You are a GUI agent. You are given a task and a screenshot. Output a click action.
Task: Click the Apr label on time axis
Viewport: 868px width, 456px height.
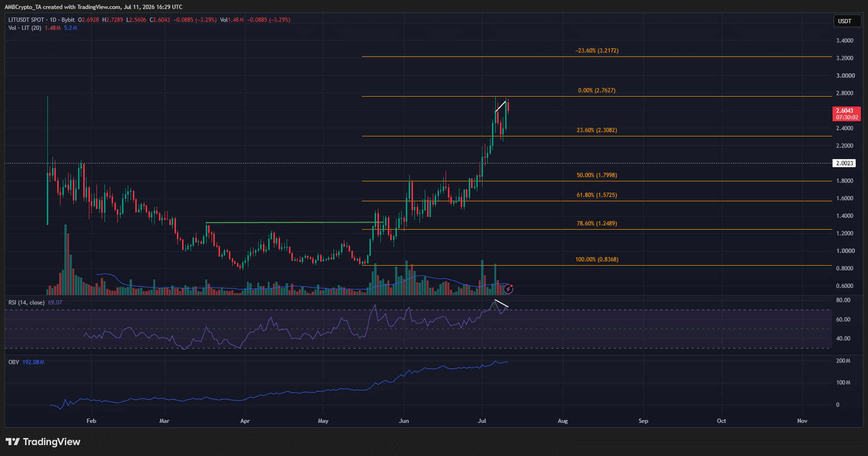point(245,421)
